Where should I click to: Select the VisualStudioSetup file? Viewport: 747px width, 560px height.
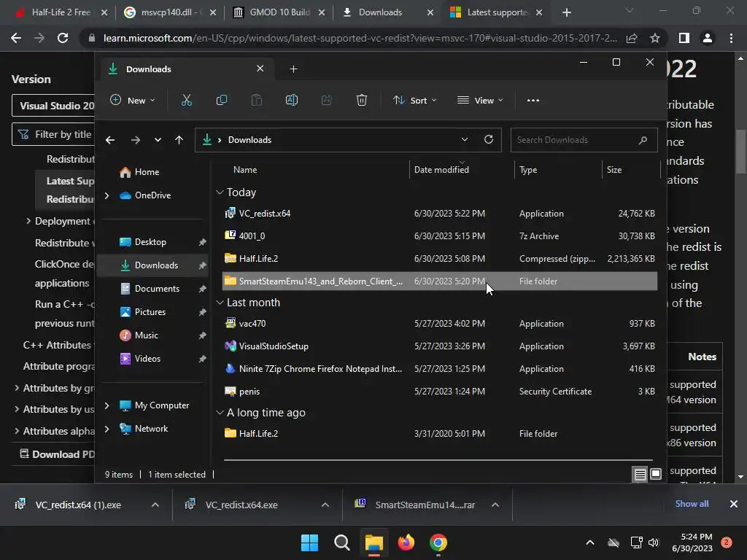tap(440, 346)
